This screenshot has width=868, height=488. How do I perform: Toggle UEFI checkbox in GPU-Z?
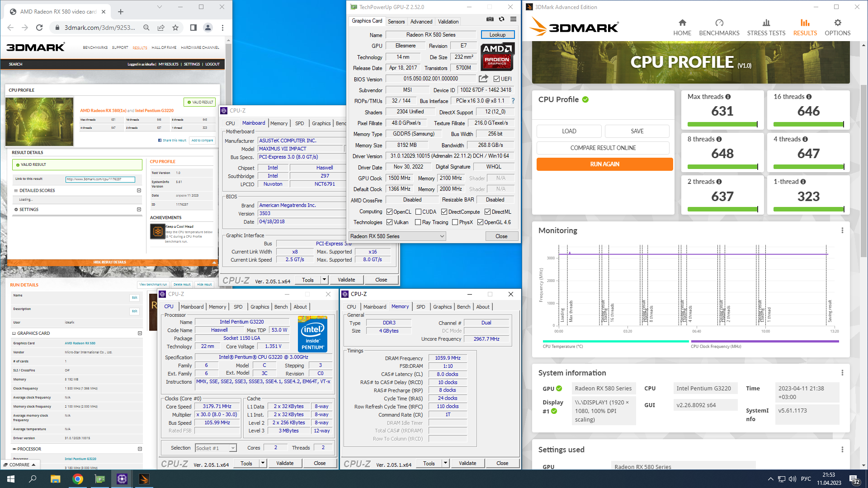(x=496, y=79)
